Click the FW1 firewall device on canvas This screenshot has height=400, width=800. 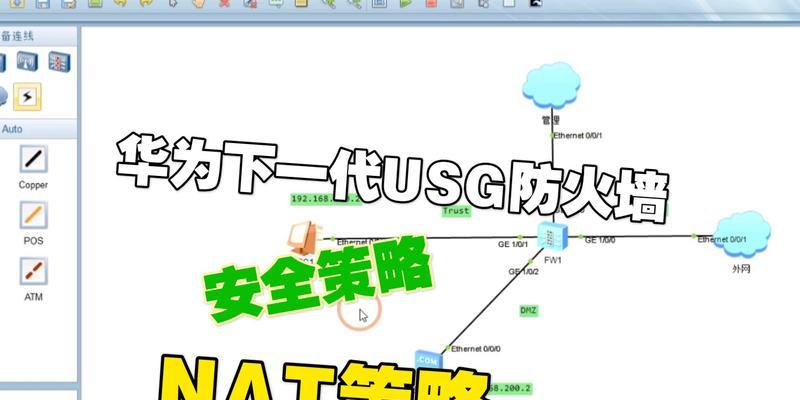[553, 236]
